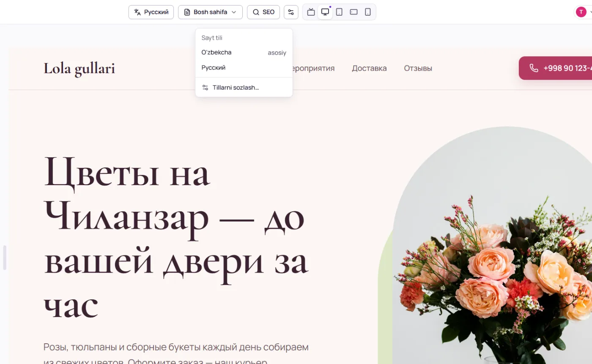Click the sliders settings icon in toolbar
Image resolution: width=592 pixels, height=364 pixels.
pos(291,12)
